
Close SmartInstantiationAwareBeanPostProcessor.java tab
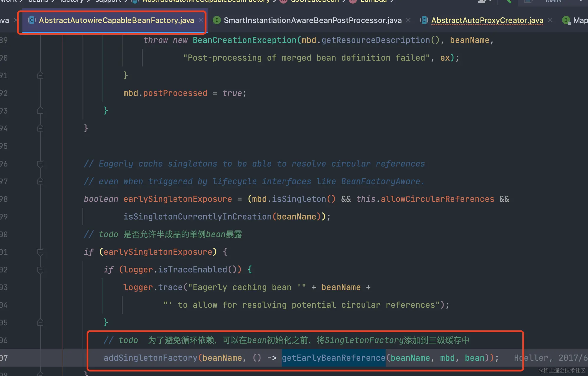tap(408, 20)
